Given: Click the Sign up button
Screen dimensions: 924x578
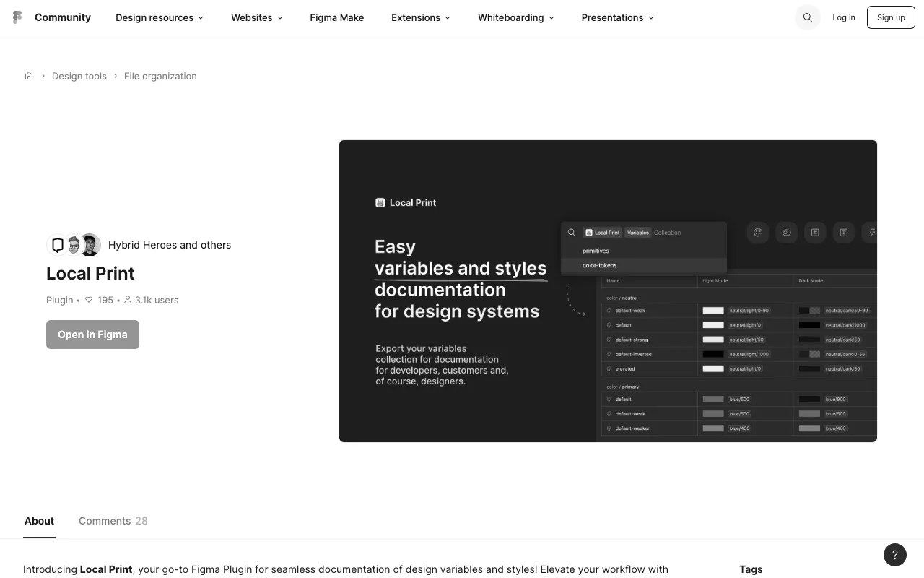Looking at the screenshot, I should click(891, 17).
